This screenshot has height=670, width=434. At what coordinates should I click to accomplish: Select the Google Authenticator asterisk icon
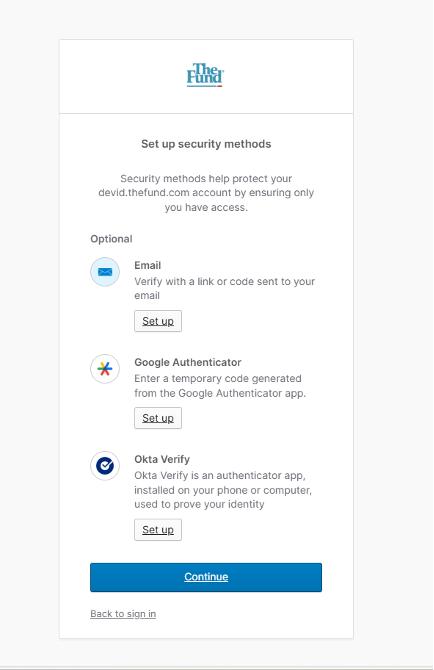pos(105,369)
